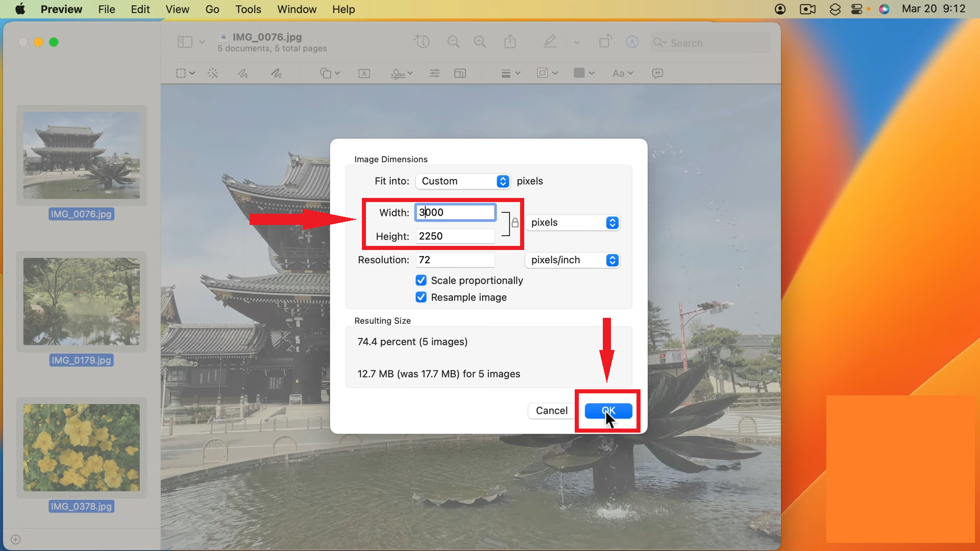The height and width of the screenshot is (551, 980).
Task: Select the IMG_0179.jpg thumbnail
Action: (x=82, y=302)
